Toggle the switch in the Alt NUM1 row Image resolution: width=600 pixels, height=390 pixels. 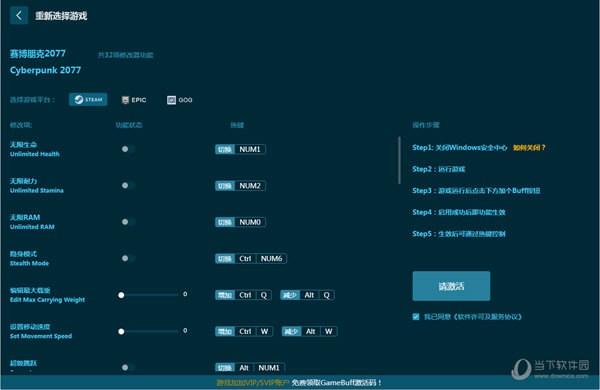click(x=128, y=367)
